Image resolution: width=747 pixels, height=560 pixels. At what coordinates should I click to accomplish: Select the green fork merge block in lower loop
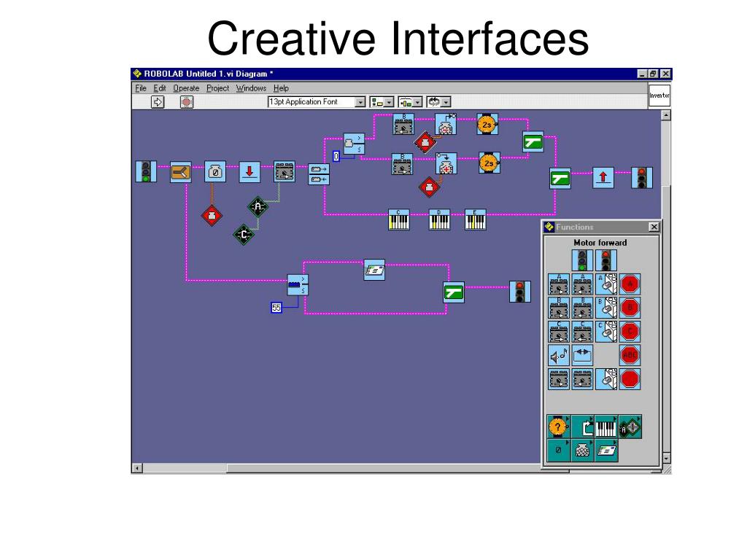(x=454, y=292)
